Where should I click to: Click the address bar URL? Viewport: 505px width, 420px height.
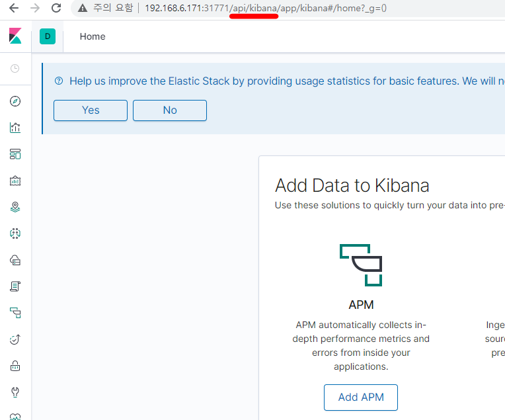[x=265, y=8]
